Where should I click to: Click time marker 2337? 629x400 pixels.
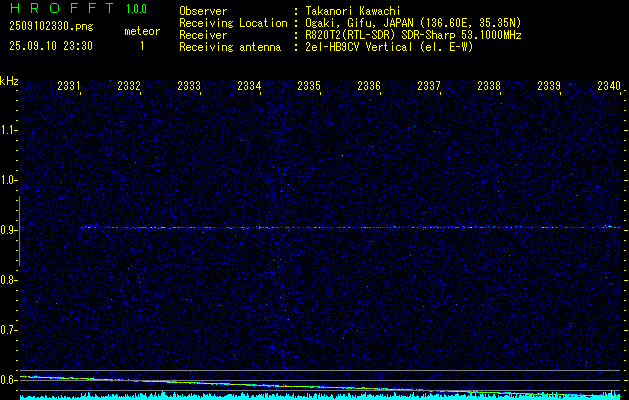click(x=429, y=85)
